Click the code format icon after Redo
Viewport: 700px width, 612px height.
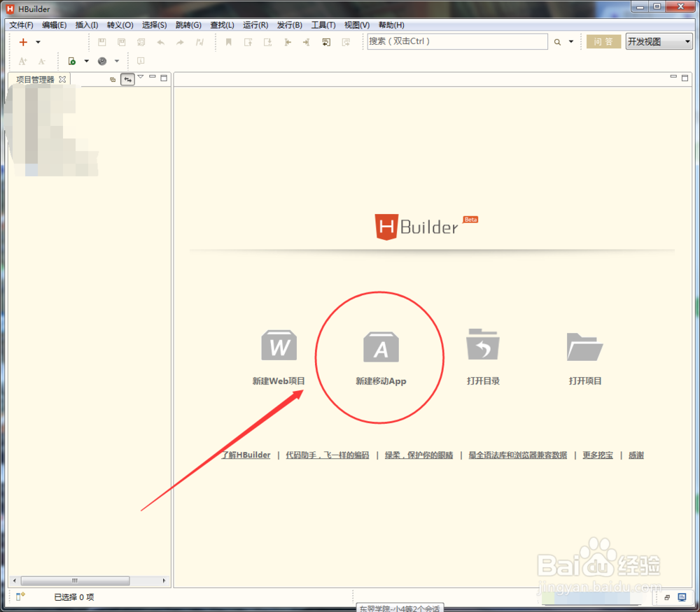click(x=199, y=42)
